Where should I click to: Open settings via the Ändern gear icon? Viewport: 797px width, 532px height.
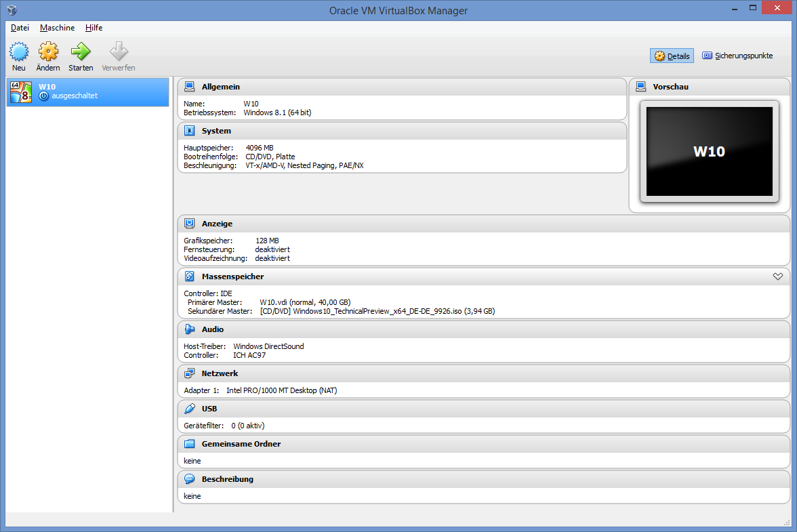pos(48,52)
